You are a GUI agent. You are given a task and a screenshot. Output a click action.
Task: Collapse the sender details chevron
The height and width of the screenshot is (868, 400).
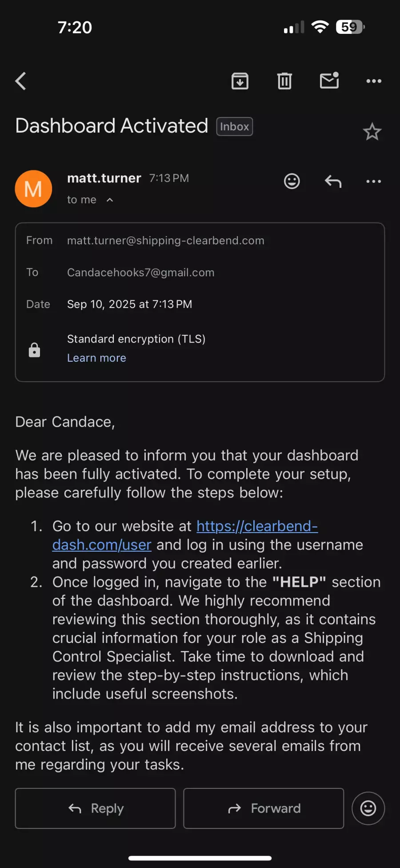point(110,200)
